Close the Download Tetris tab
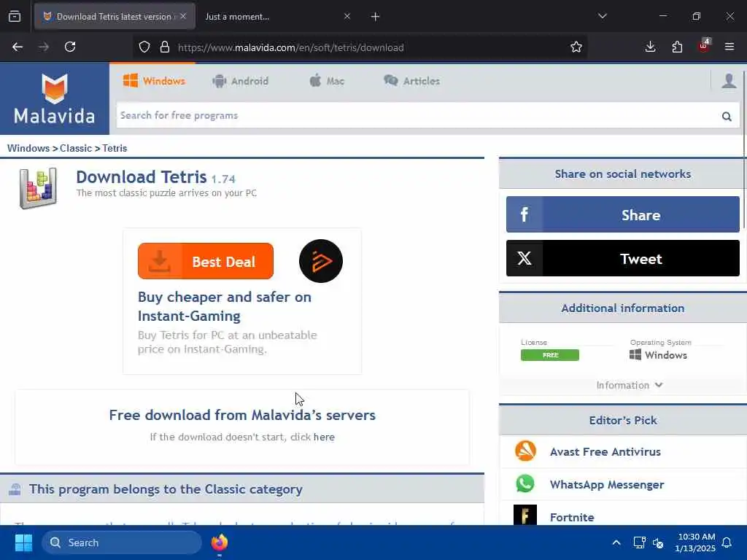Viewport: 747px width, 560px height. (183, 16)
